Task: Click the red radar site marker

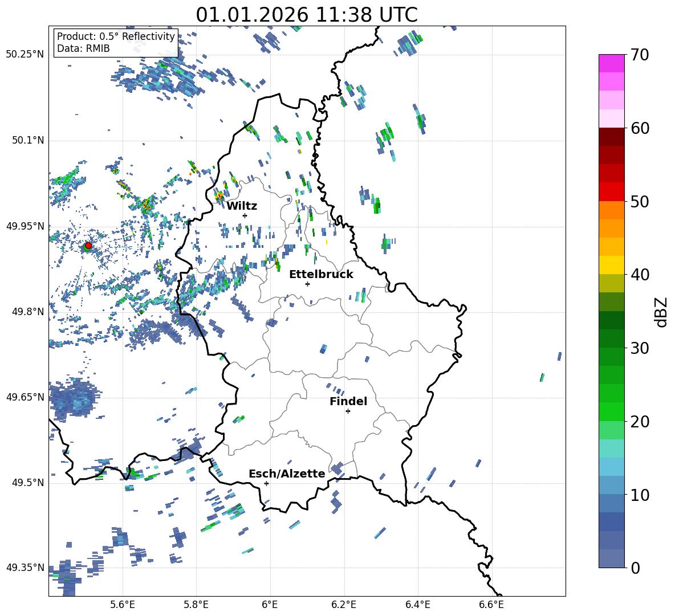Action: [x=88, y=246]
